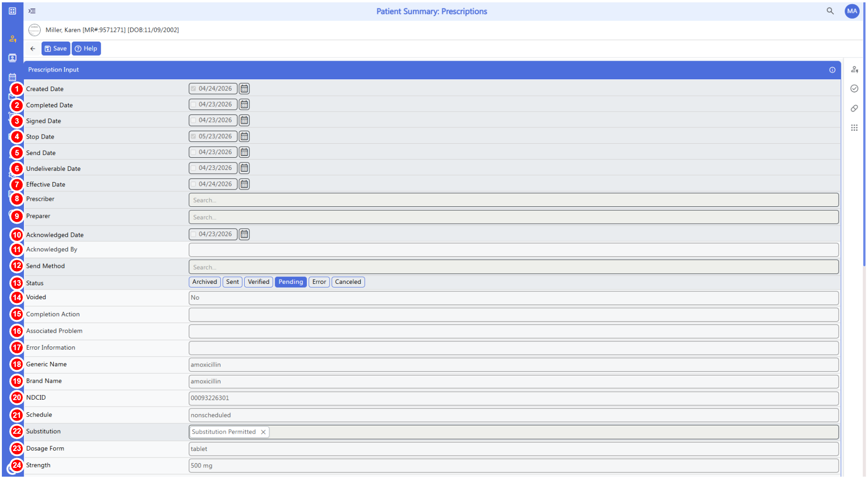Toggle the sidebar expand menu icon

tap(32, 11)
